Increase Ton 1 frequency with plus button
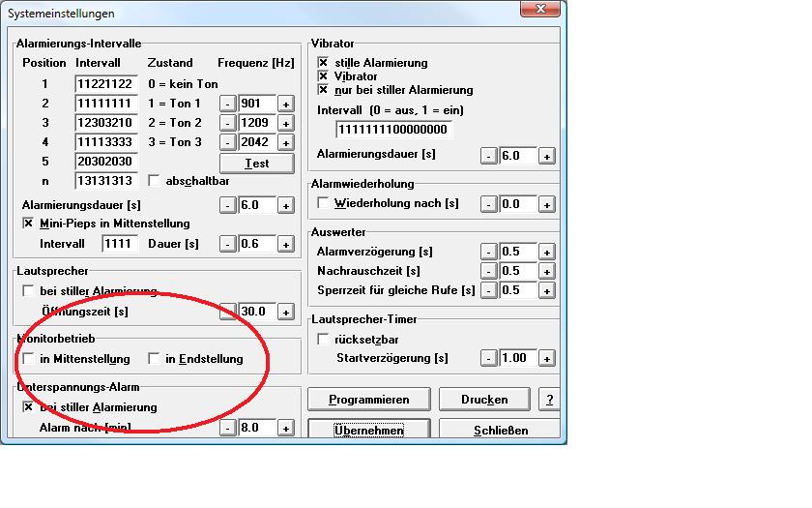 [286, 104]
